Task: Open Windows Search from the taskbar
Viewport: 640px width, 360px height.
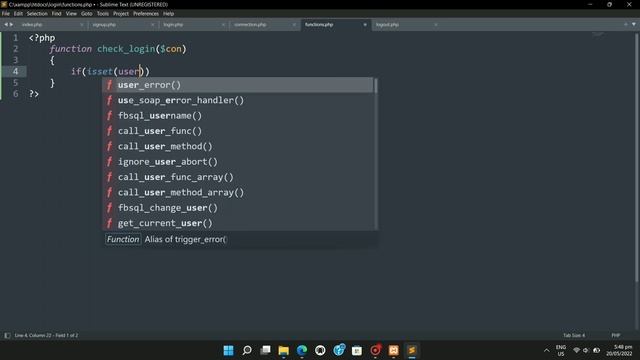Action: click(247, 350)
